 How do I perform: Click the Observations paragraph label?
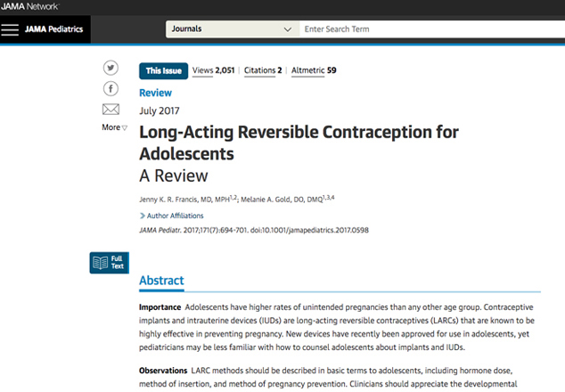(163, 371)
